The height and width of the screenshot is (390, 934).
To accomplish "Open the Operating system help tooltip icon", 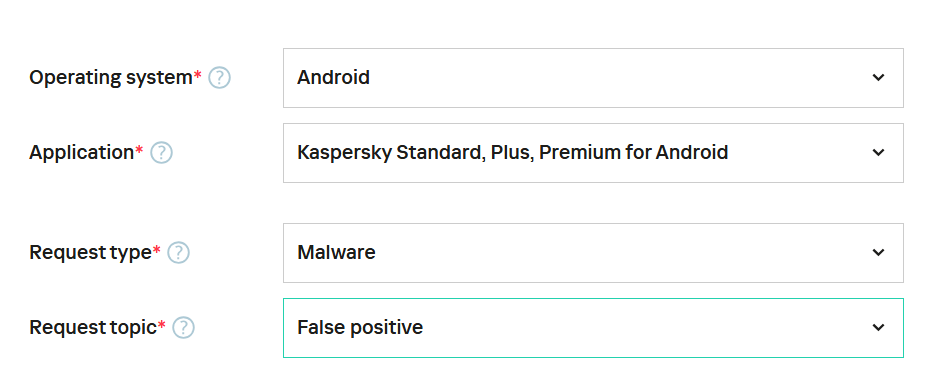I will 219,78.
